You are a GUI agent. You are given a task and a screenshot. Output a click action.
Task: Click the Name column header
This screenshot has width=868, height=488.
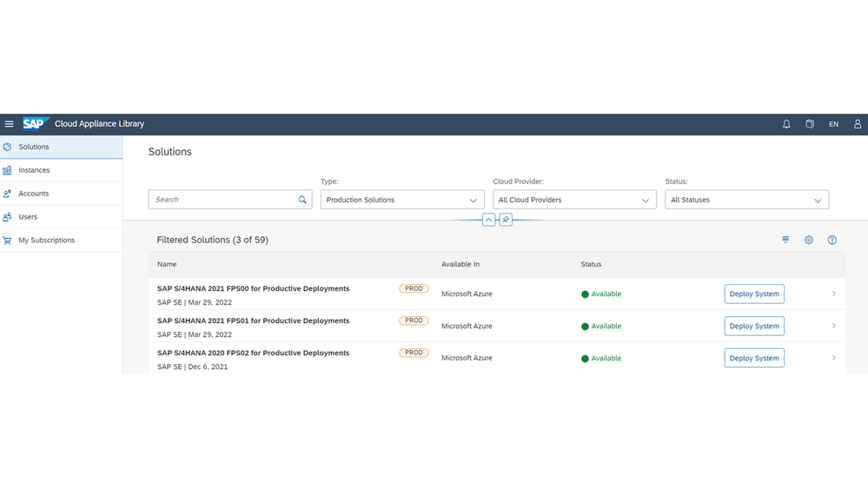point(167,264)
